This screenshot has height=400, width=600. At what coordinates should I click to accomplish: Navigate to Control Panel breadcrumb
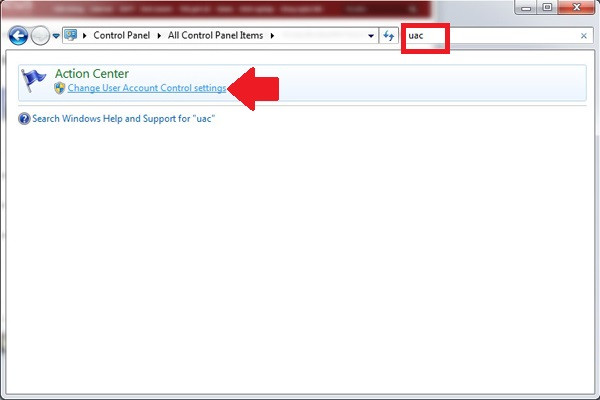pyautogui.click(x=122, y=36)
